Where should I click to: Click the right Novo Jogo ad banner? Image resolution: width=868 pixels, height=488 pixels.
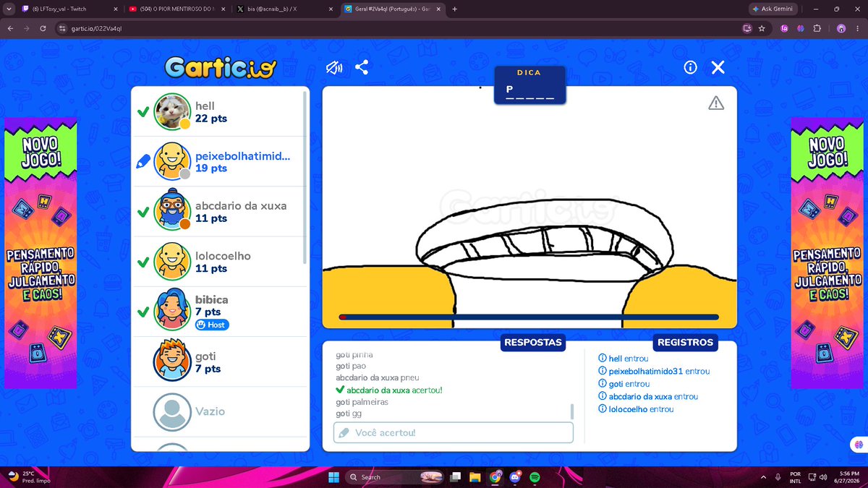[x=827, y=253]
